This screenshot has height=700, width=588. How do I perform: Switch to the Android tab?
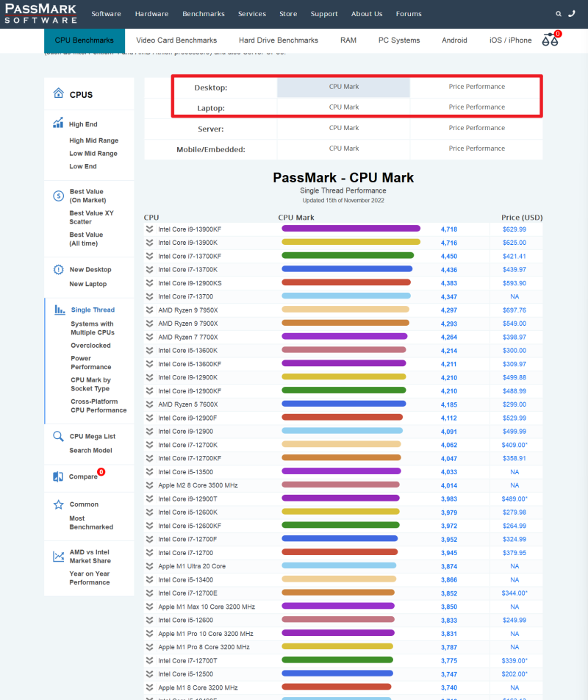454,40
